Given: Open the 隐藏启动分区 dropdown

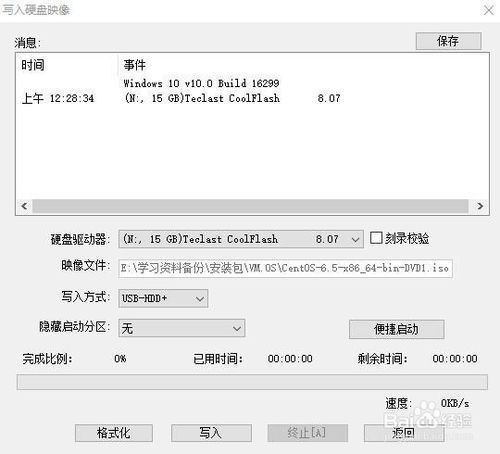Looking at the screenshot, I should pos(182,328).
